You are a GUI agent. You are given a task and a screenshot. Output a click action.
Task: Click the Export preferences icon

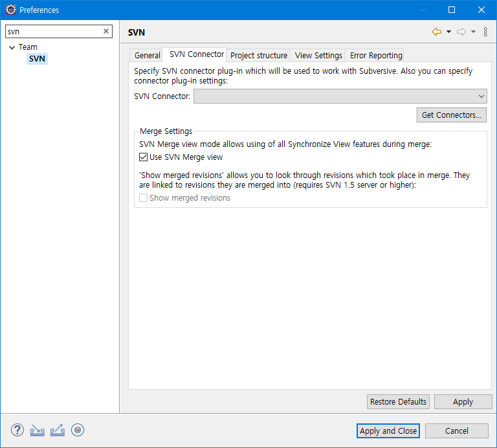coord(58,431)
